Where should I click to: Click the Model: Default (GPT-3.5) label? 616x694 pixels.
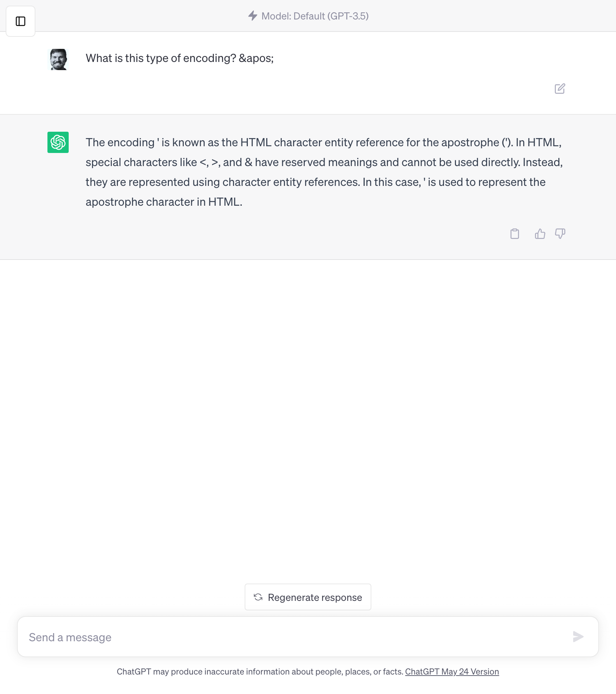point(315,16)
